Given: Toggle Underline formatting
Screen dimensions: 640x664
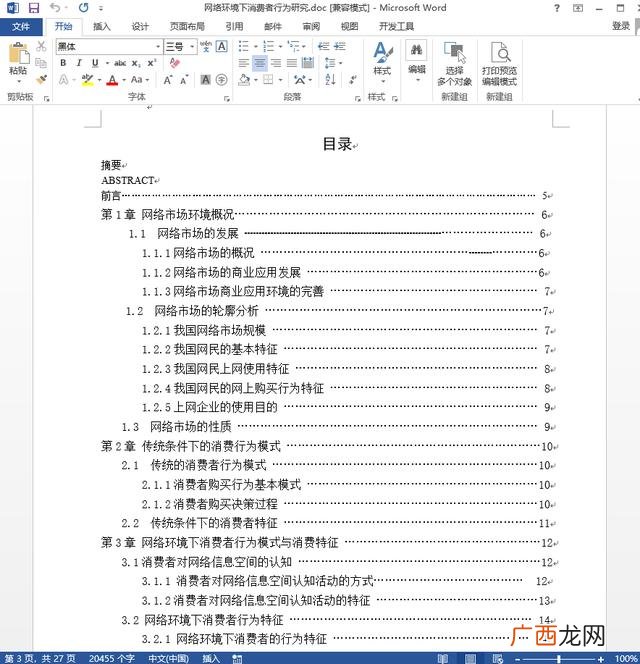Looking at the screenshot, I should coord(95,64).
